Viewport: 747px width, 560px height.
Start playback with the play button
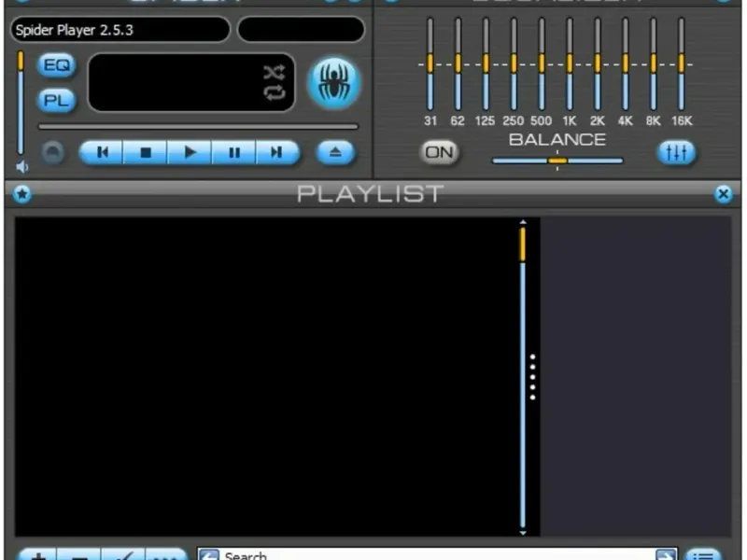point(190,152)
